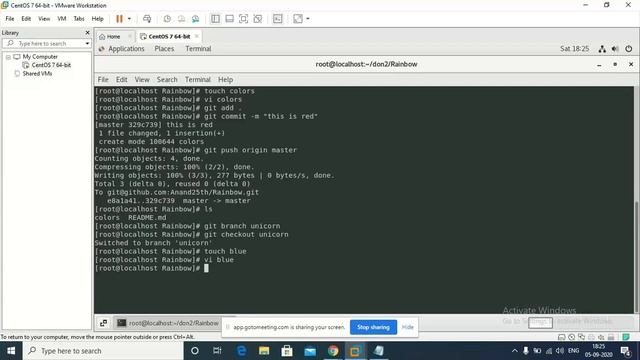Open the terminal's Terminal menu
Screen dimensions: 640x360
[x=198, y=80]
